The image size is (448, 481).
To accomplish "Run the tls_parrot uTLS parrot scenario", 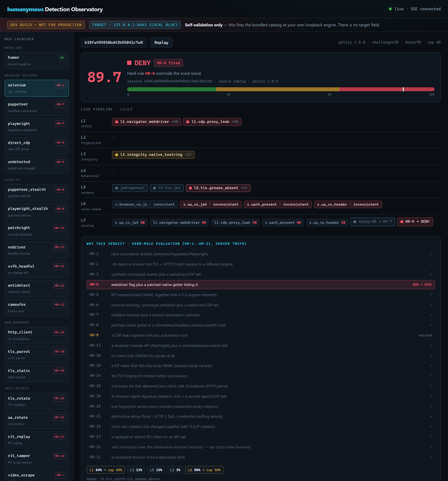I will (37, 354).
